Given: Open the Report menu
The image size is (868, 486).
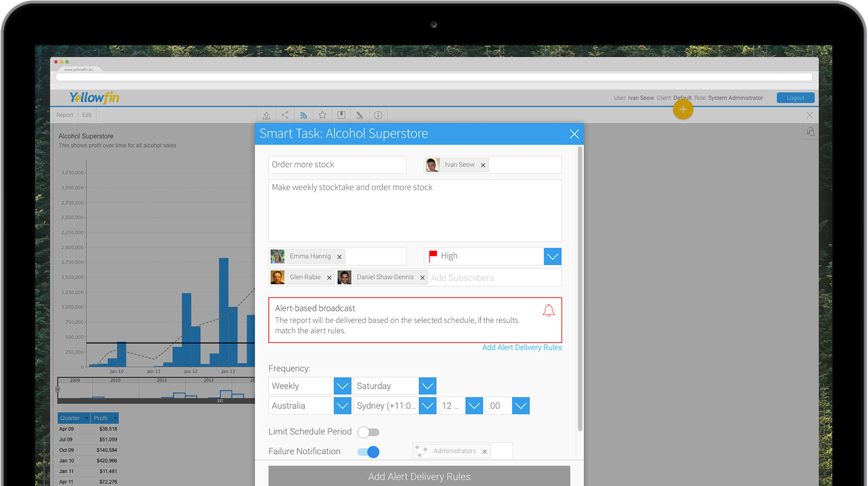Looking at the screenshot, I should point(65,115).
